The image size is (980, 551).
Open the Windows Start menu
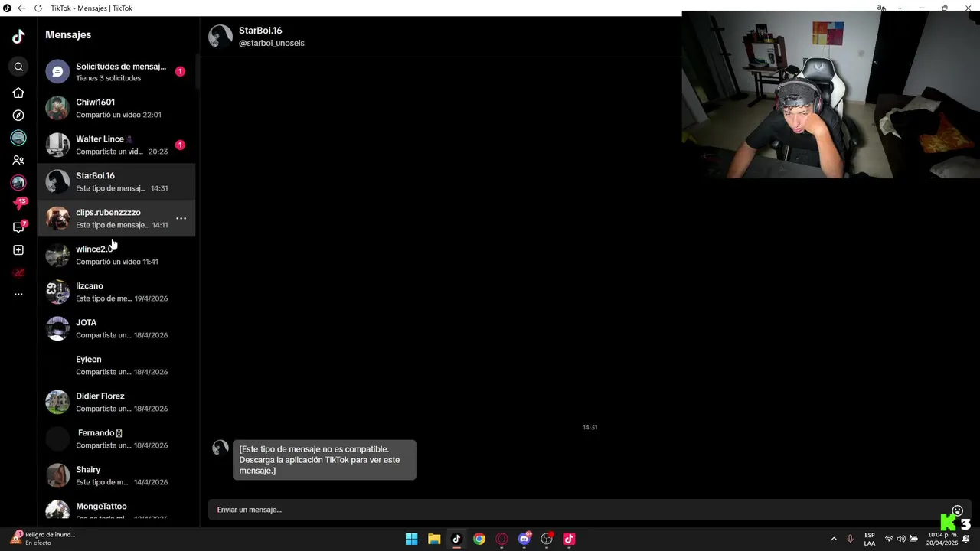point(411,539)
